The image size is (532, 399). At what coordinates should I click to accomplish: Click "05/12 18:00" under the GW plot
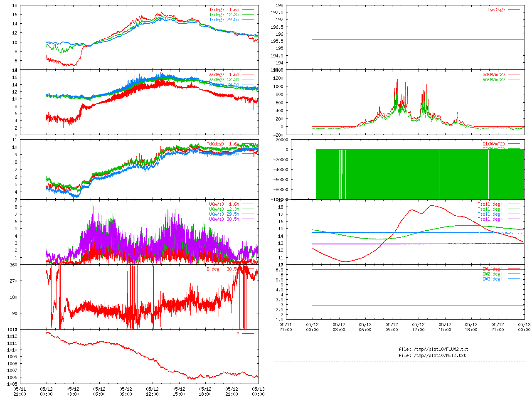(471, 327)
